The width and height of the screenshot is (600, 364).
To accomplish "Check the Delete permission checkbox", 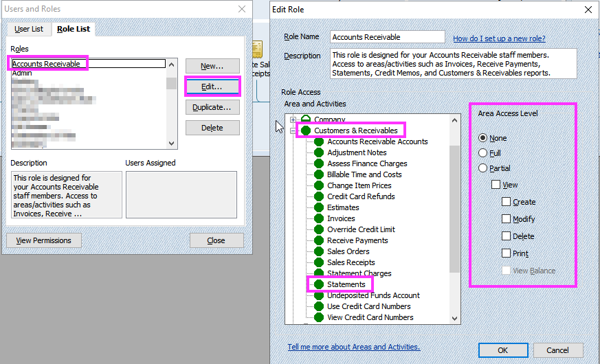I will pos(507,236).
